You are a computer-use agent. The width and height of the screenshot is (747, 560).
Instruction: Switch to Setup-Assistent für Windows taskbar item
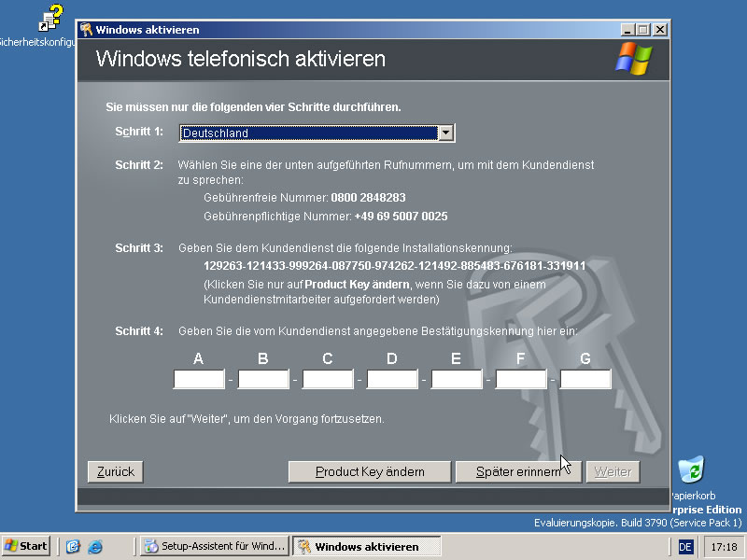coord(214,547)
